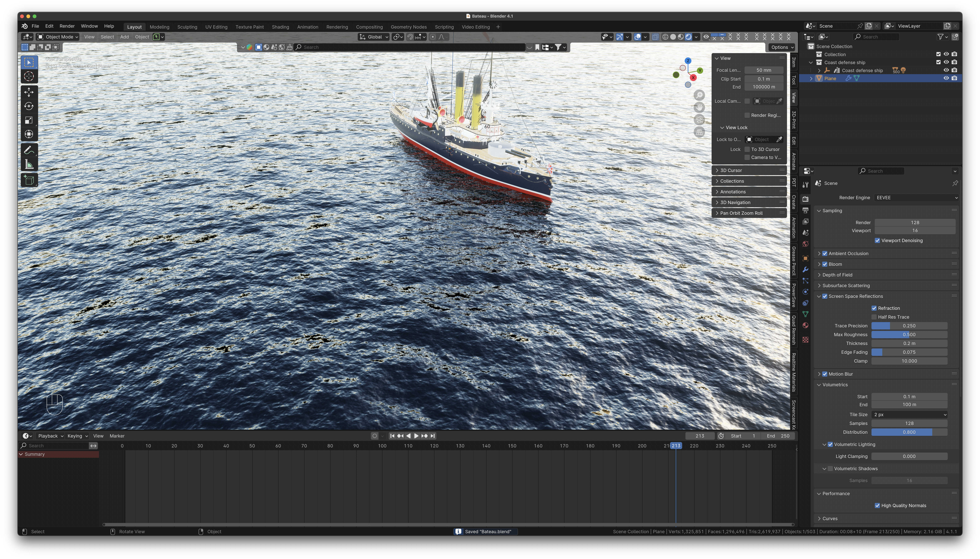The width and height of the screenshot is (980, 559).
Task: Open the Render Engine dropdown
Action: (x=916, y=198)
